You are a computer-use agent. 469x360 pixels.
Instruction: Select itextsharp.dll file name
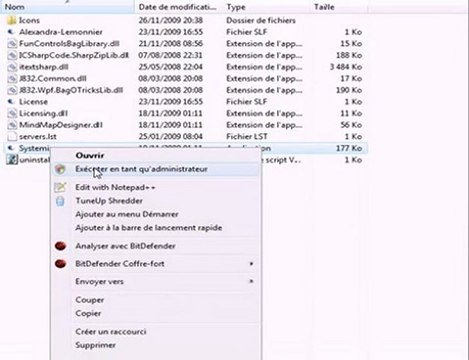44,67
